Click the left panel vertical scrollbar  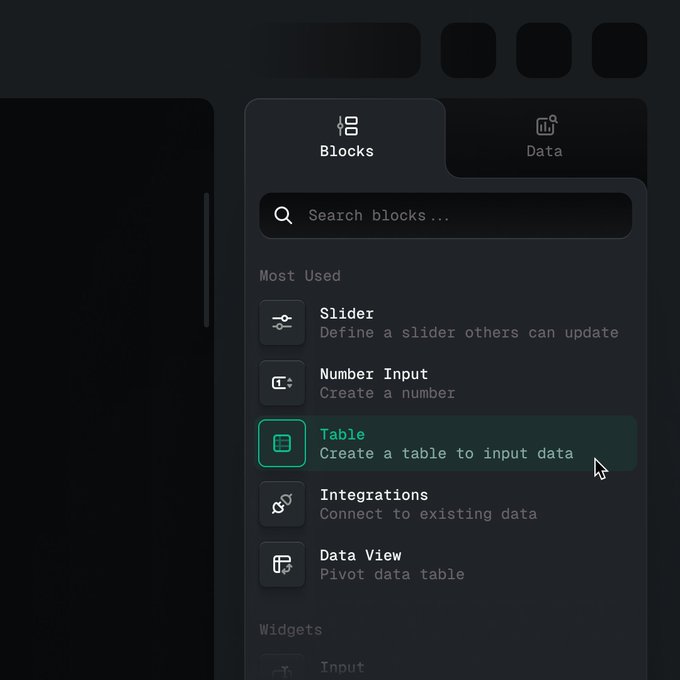coord(206,260)
